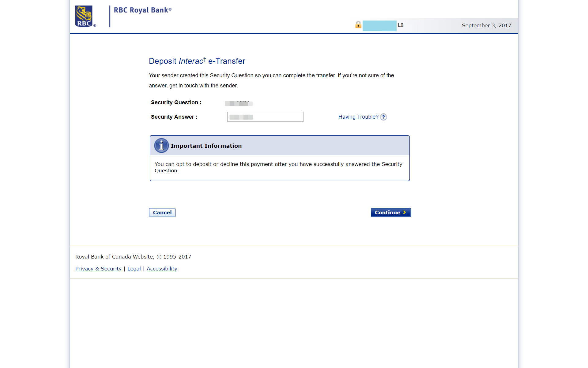This screenshot has height=368, width=588.
Task: Open the Legal footer link
Action: [134, 269]
